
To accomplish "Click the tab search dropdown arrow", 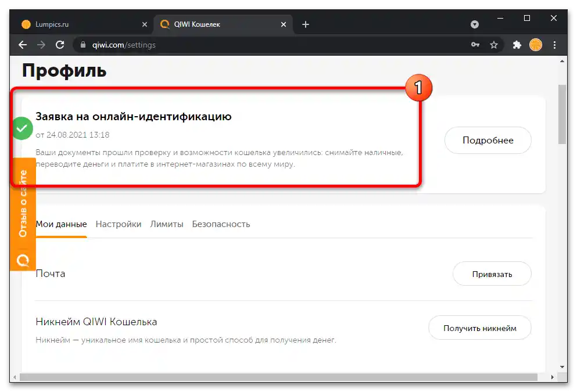I will [475, 24].
